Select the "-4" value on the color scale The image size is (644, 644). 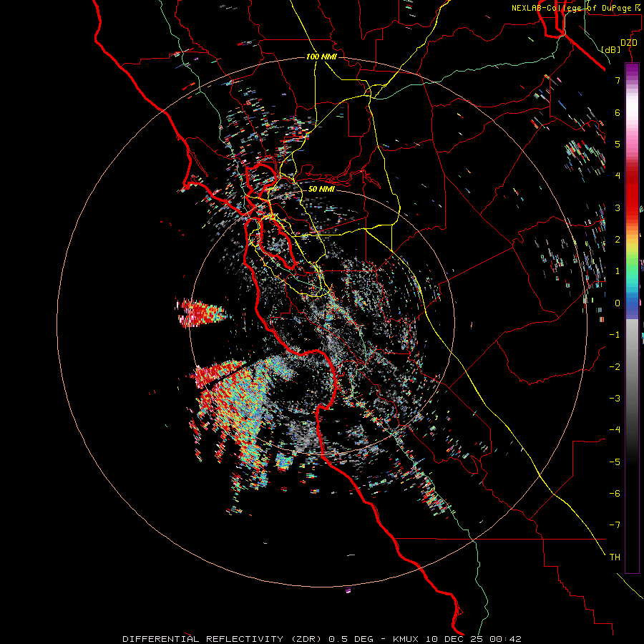615,430
